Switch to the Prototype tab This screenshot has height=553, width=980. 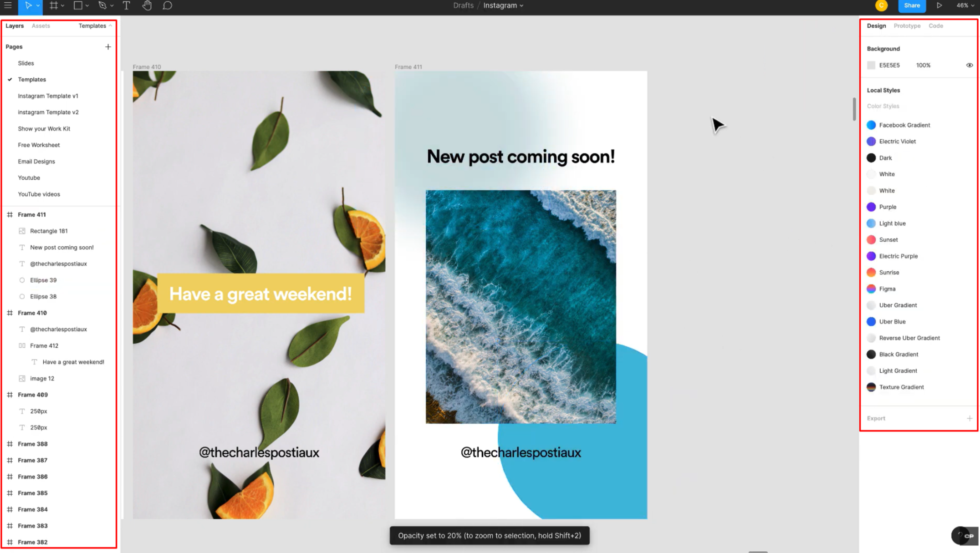[907, 26]
